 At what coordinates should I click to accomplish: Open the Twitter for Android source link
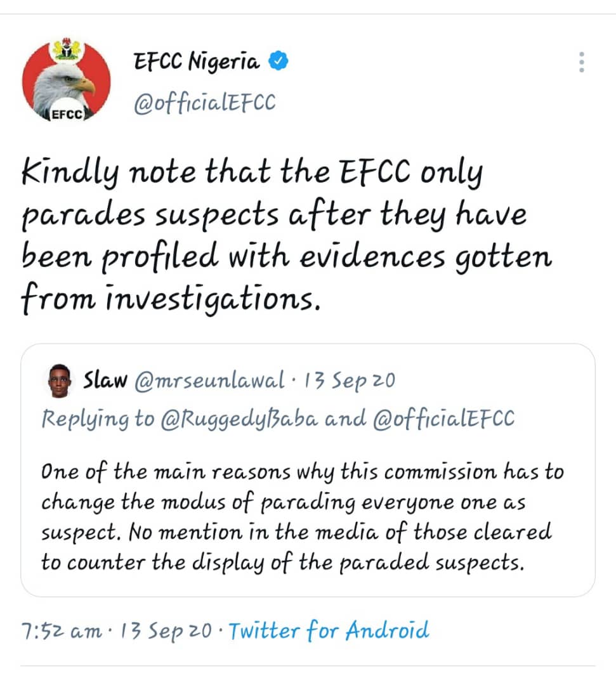coord(328,630)
